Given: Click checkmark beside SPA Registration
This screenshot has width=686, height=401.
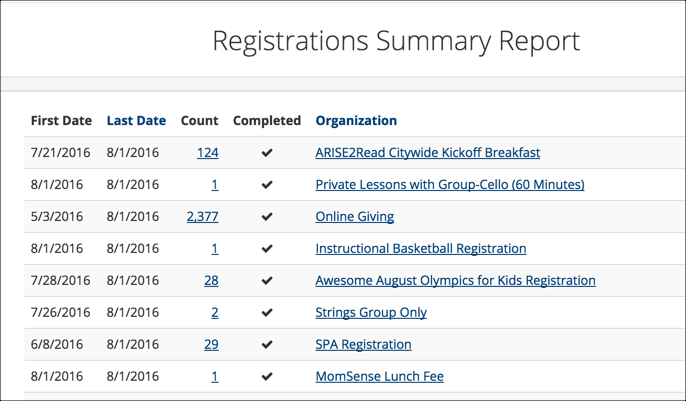Looking at the screenshot, I should (267, 345).
